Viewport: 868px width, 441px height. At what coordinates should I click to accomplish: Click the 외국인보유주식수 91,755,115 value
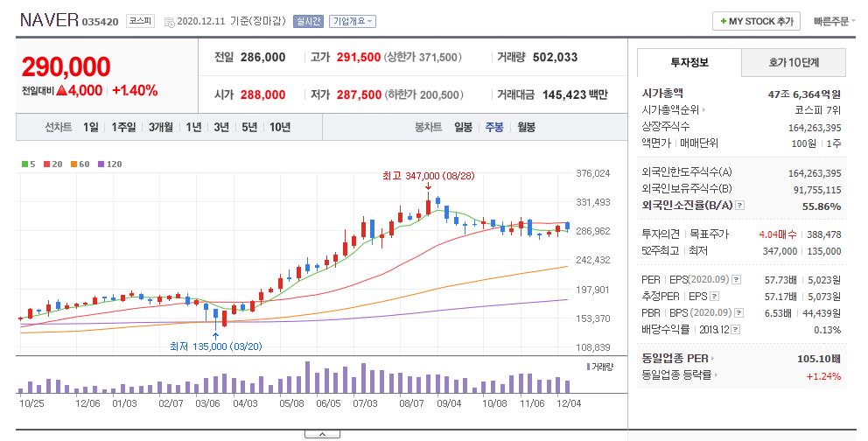pos(817,190)
